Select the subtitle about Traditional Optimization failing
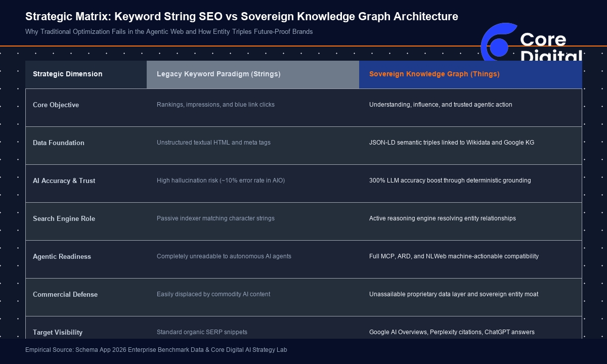 point(169,31)
